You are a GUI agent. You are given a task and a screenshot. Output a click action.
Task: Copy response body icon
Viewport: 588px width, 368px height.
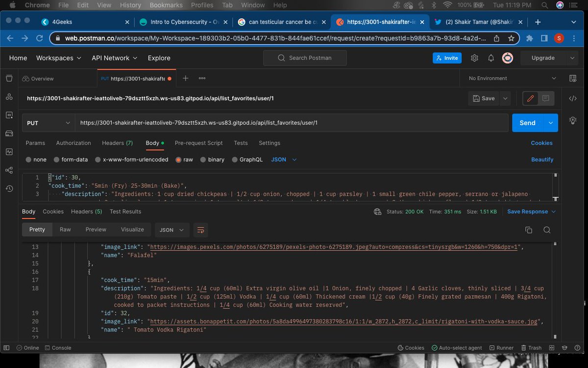[529, 230]
